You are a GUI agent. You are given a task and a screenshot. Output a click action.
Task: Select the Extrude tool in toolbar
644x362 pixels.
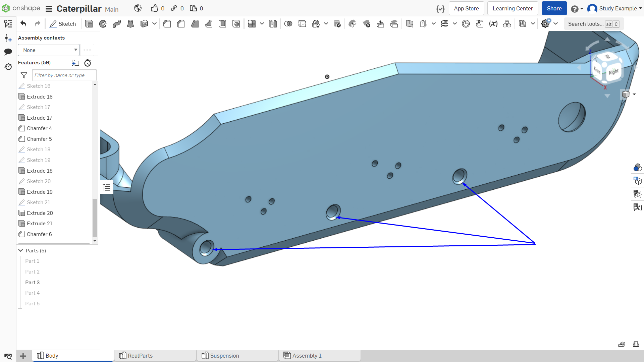[x=89, y=24]
